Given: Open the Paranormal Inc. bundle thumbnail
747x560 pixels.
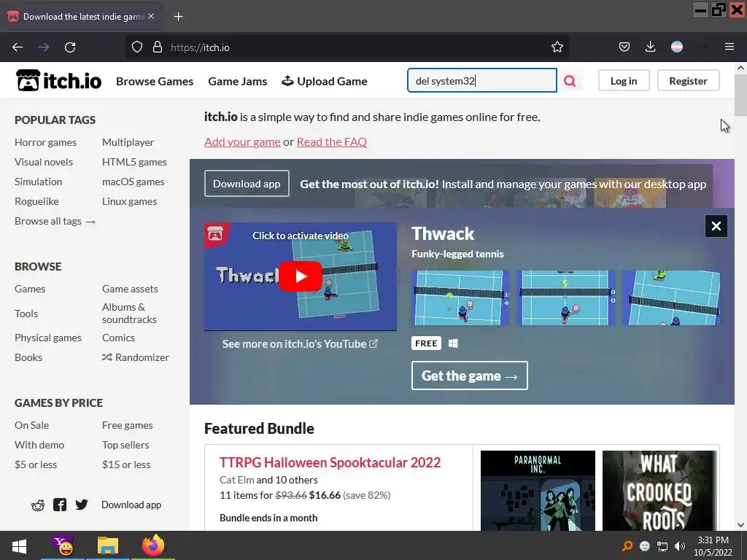Looking at the screenshot, I should [x=538, y=491].
